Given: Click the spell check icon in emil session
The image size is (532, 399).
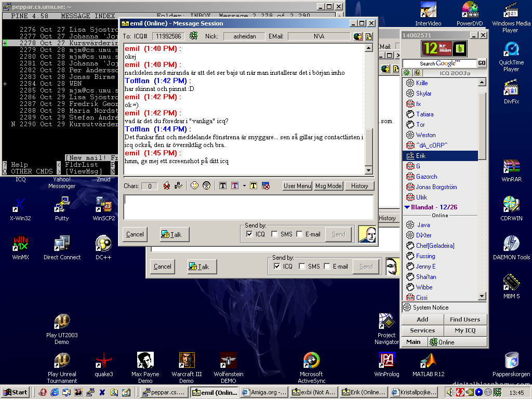Looking at the screenshot, I should click(179, 185).
